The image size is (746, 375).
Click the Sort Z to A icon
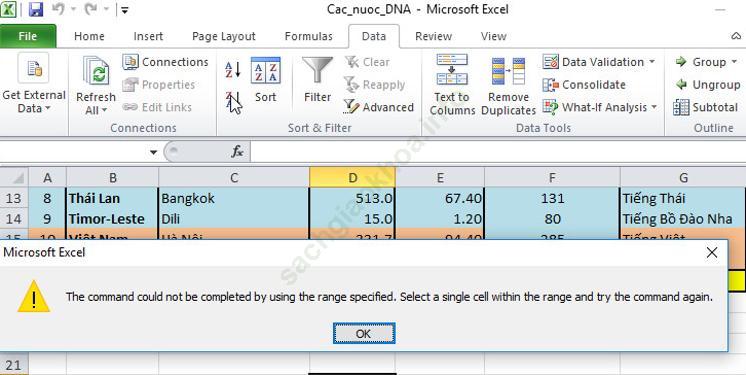pos(233,102)
